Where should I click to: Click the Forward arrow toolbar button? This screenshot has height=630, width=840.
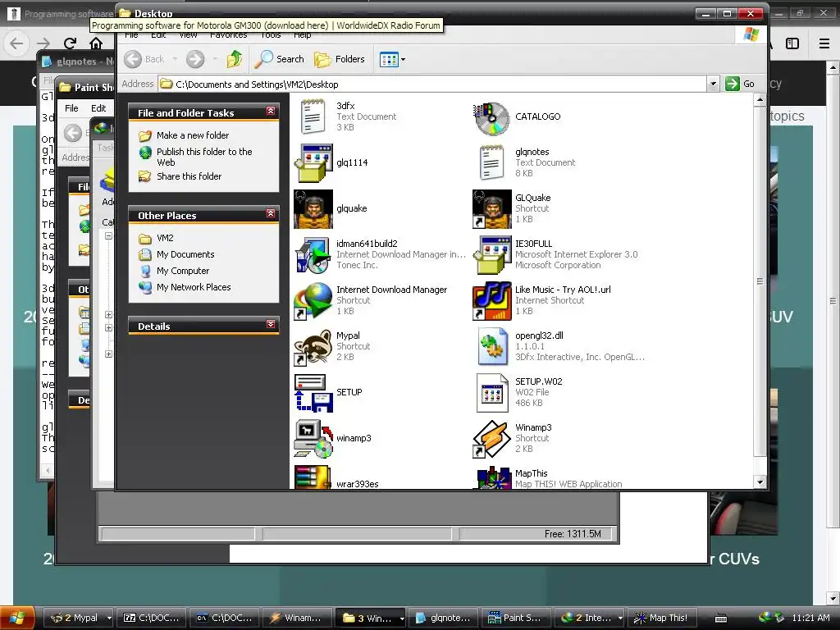pos(195,59)
